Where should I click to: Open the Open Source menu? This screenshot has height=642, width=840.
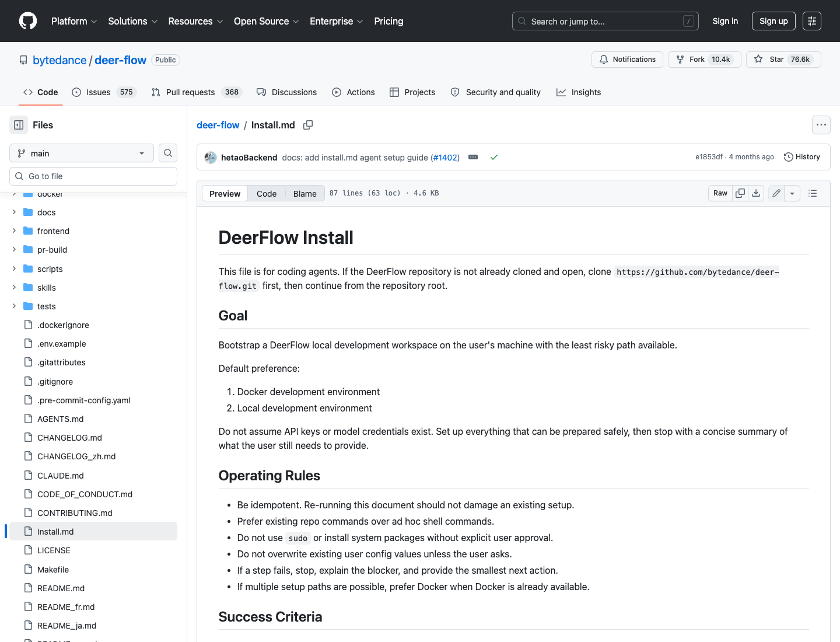pyautogui.click(x=266, y=21)
